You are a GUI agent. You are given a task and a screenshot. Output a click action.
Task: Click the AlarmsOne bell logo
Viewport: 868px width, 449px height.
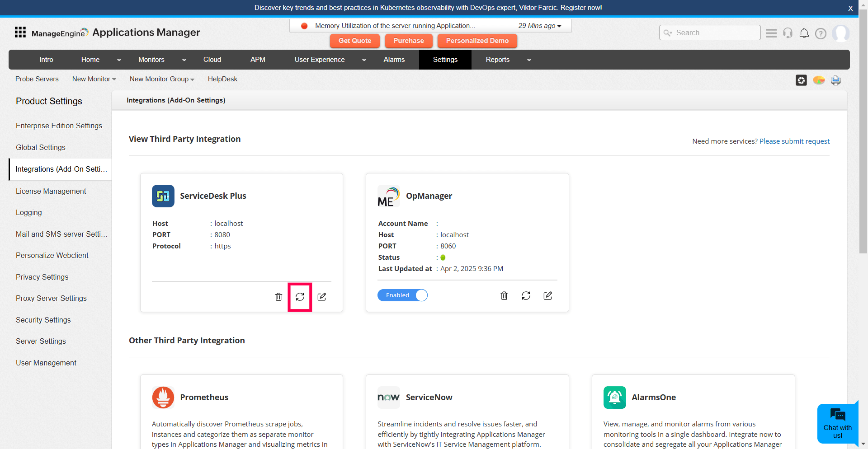coord(615,398)
